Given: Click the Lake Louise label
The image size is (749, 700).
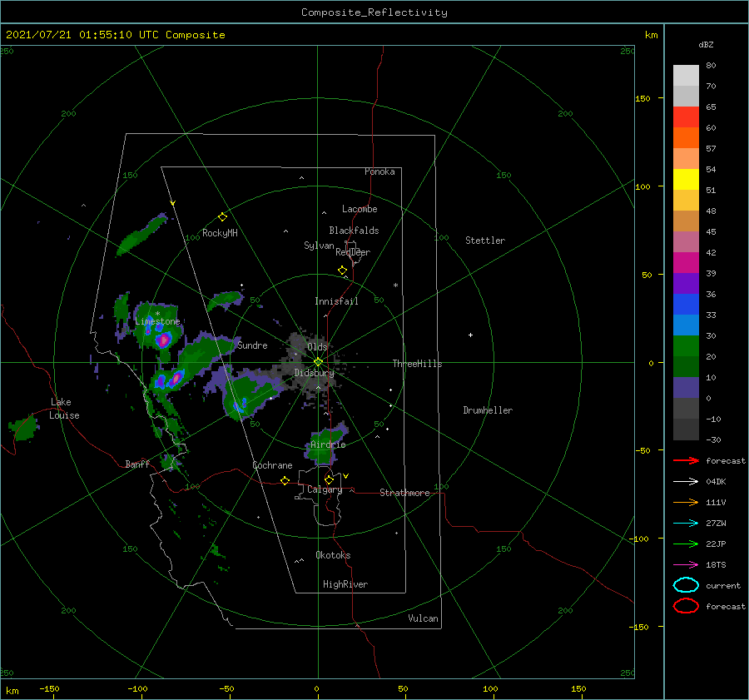Looking at the screenshot, I should click(x=64, y=409).
